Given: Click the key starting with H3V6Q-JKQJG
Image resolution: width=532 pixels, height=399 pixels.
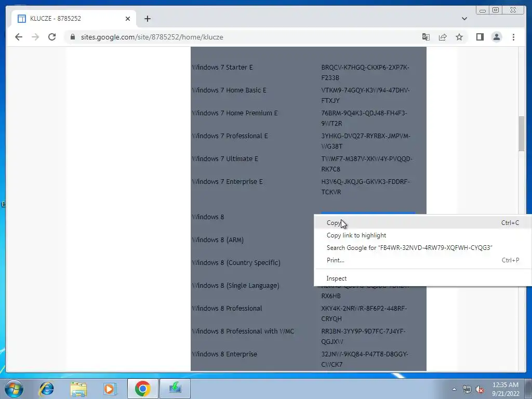Looking at the screenshot, I should click(x=365, y=187).
